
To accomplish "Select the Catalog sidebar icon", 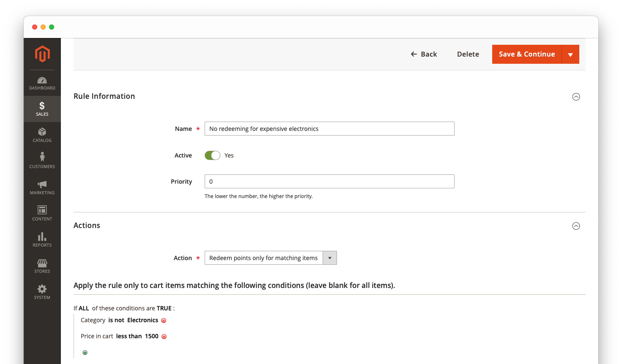I will click(x=42, y=135).
